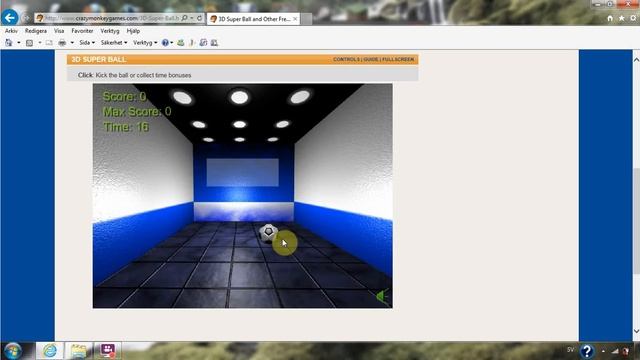Click the last icon of the command bar
The height and width of the screenshot is (360, 640).
tap(214, 42)
